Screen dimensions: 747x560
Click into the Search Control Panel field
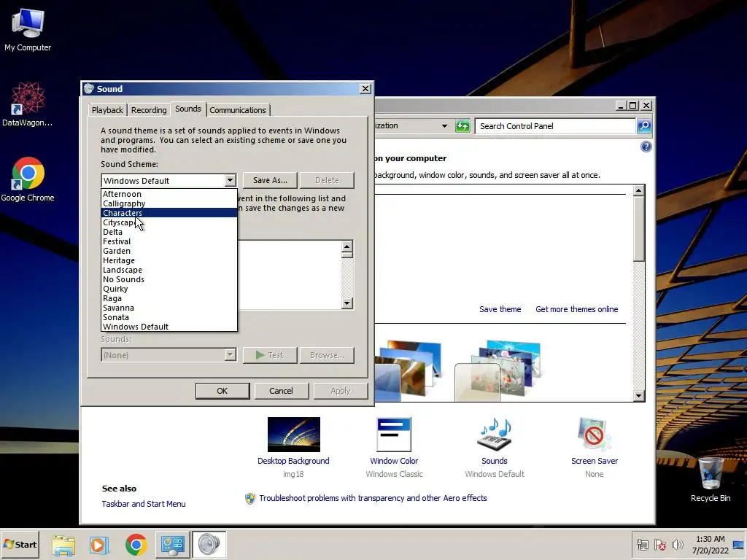[x=555, y=126]
